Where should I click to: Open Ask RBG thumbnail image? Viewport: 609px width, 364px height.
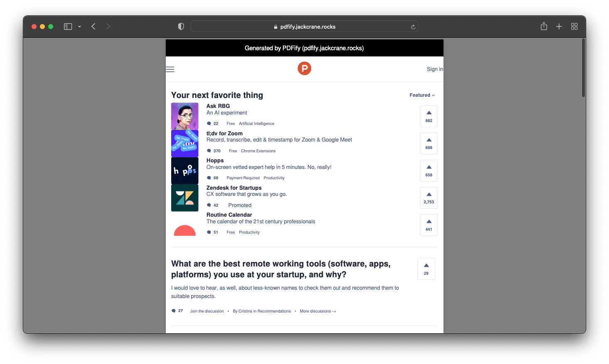185,116
